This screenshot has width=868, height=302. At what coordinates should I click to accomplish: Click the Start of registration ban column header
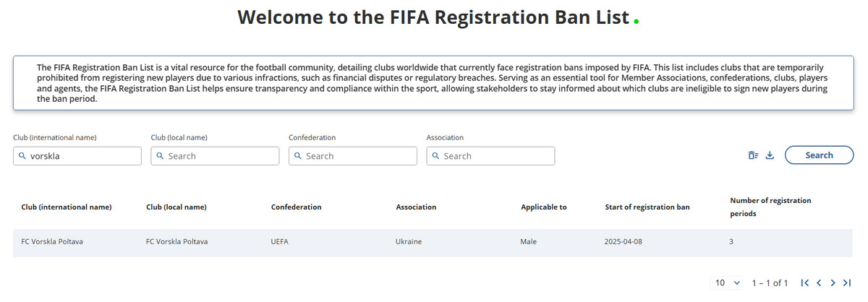coord(647,207)
